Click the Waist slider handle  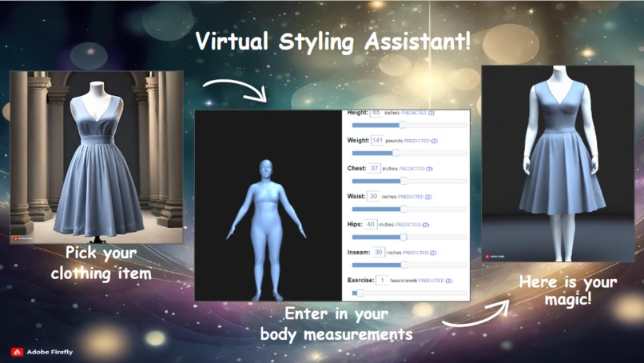[403, 209]
